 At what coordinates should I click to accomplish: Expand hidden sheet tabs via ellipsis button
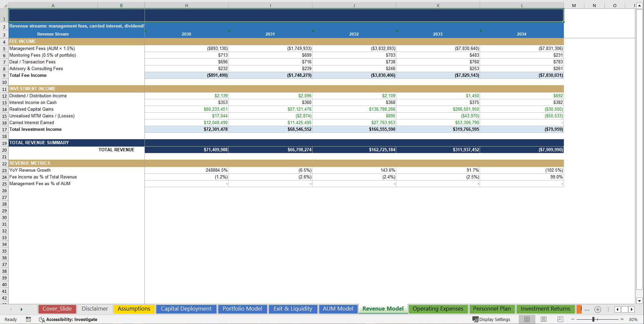click(587, 309)
